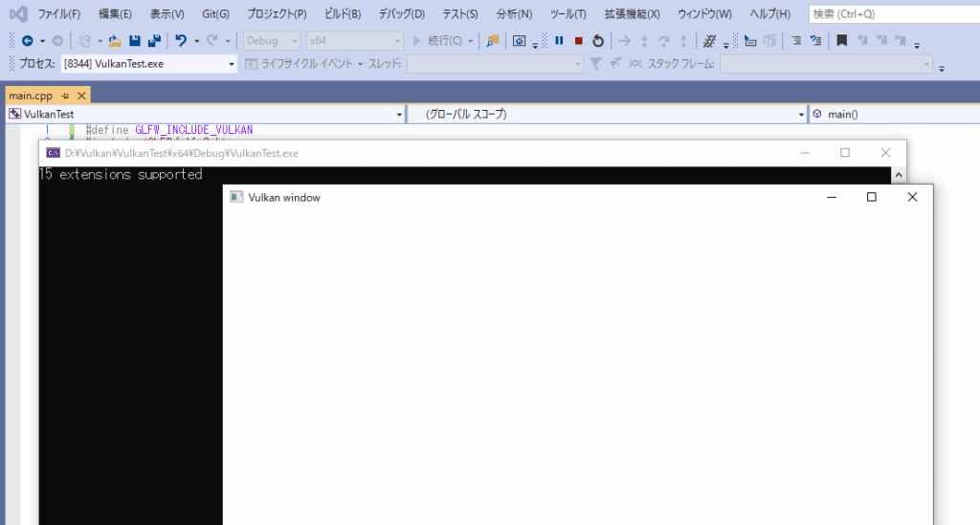Open the Window (ウィンドウ) menu
Viewport: 980px width, 525px height.
coord(704,13)
